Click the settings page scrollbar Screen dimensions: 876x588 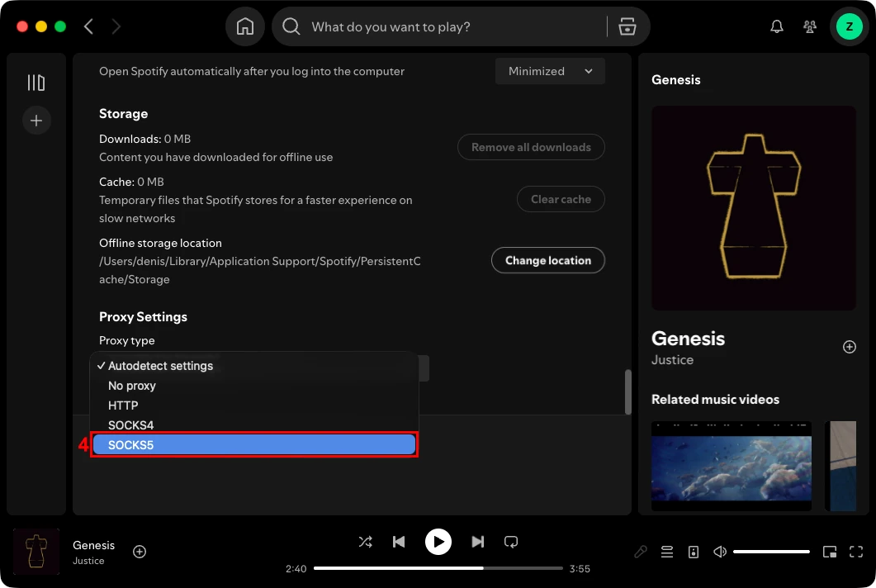click(628, 391)
